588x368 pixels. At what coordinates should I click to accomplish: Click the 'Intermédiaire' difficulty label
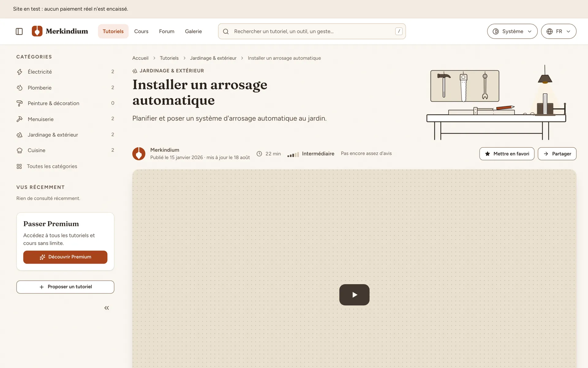click(x=318, y=154)
